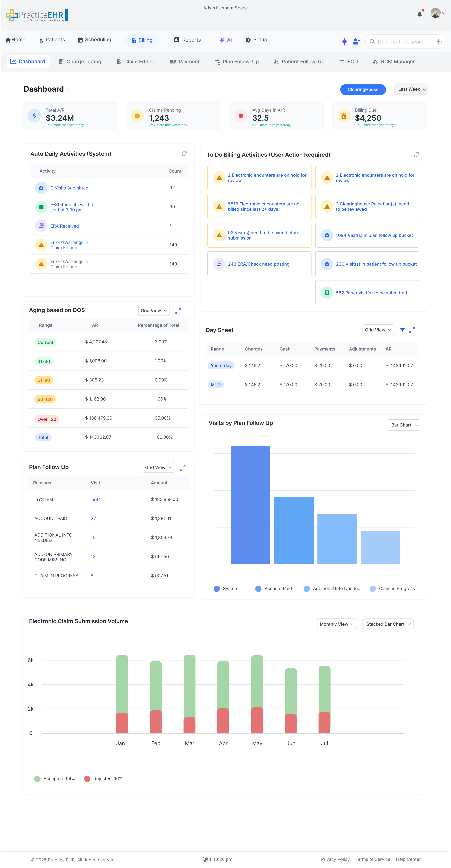Select the Rejected legend swatch
This screenshot has width=451, height=868.
(x=87, y=779)
